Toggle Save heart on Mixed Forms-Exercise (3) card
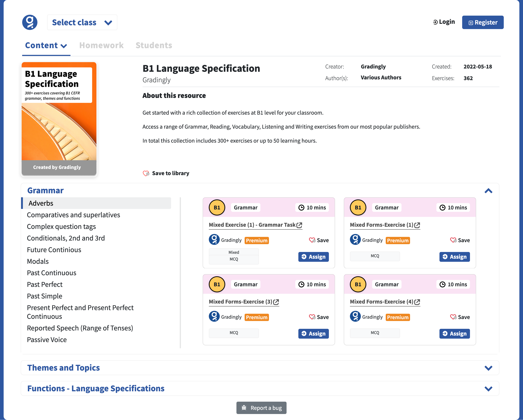 pos(312,317)
